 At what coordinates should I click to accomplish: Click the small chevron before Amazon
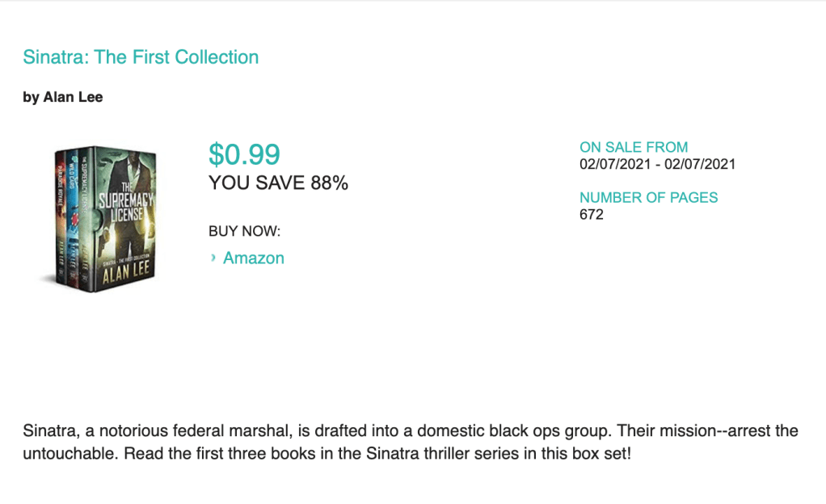point(213,258)
